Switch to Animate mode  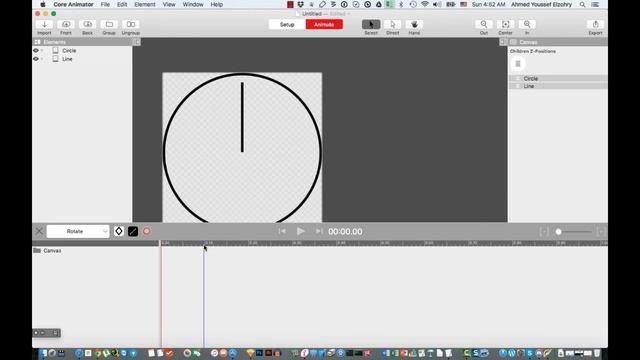(324, 24)
